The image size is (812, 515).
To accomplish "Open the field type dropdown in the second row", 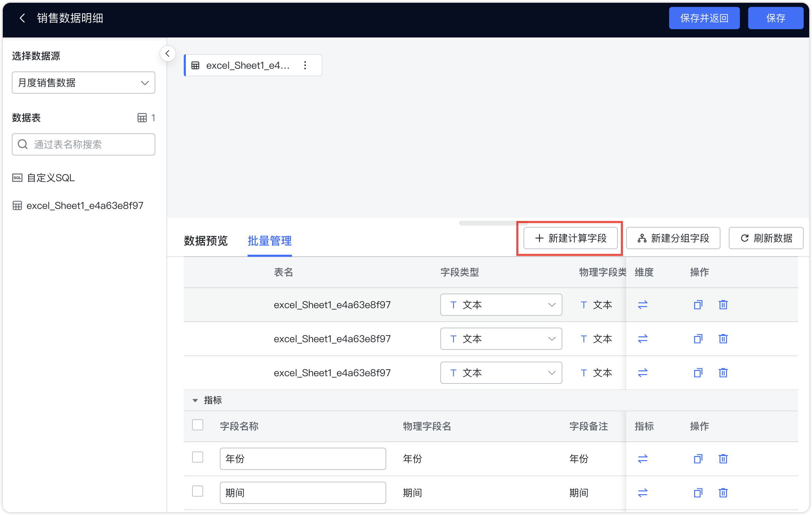I will point(501,339).
